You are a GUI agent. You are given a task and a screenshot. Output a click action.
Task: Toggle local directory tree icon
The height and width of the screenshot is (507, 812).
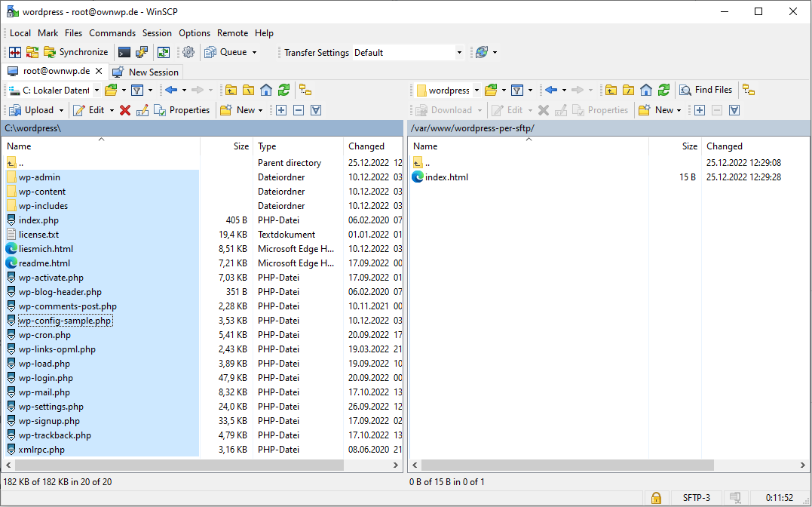(x=305, y=91)
